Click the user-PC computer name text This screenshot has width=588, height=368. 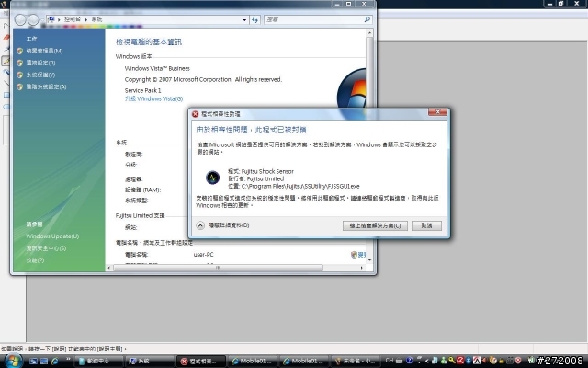(203, 255)
